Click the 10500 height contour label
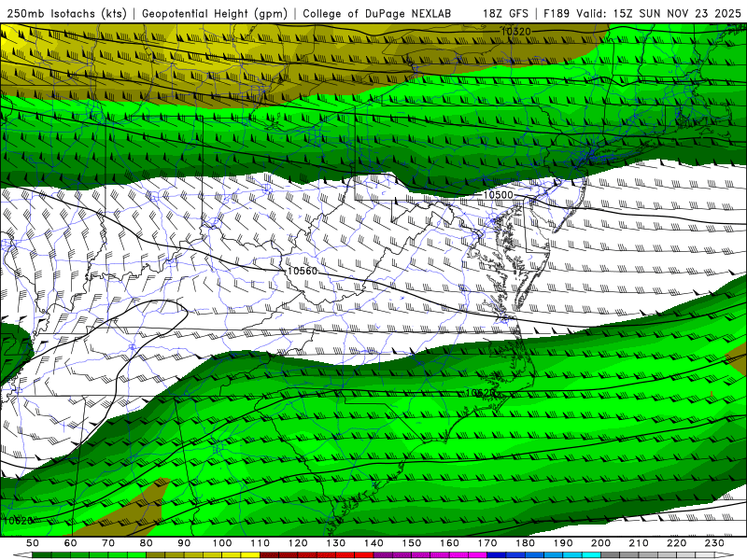The image size is (747, 560). tap(498, 195)
